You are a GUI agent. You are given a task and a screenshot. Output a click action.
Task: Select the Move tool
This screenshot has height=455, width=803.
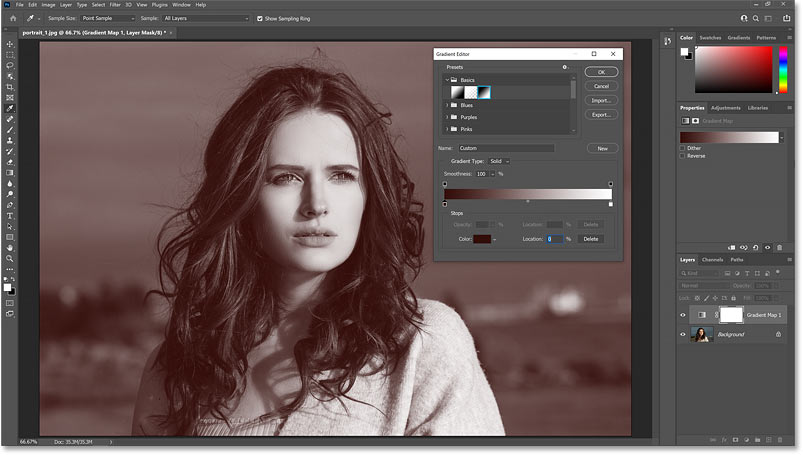[10, 44]
